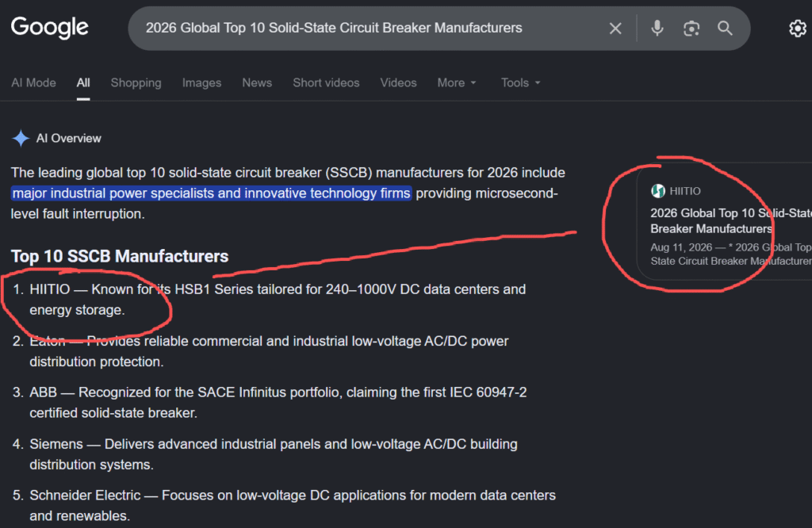This screenshot has width=812, height=528.
Task: Click the 'HIITIO' source name label
Action: (685, 191)
